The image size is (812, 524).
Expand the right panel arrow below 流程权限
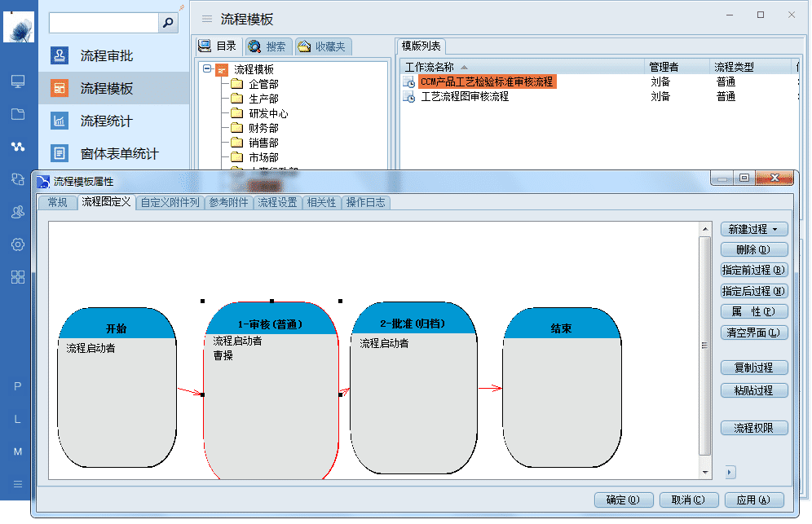[x=730, y=472]
